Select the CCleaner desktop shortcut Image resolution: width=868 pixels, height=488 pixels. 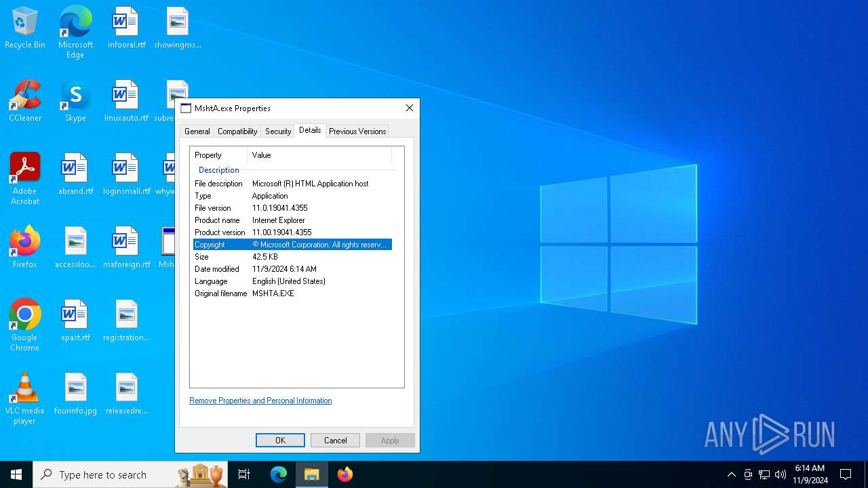pos(25,102)
